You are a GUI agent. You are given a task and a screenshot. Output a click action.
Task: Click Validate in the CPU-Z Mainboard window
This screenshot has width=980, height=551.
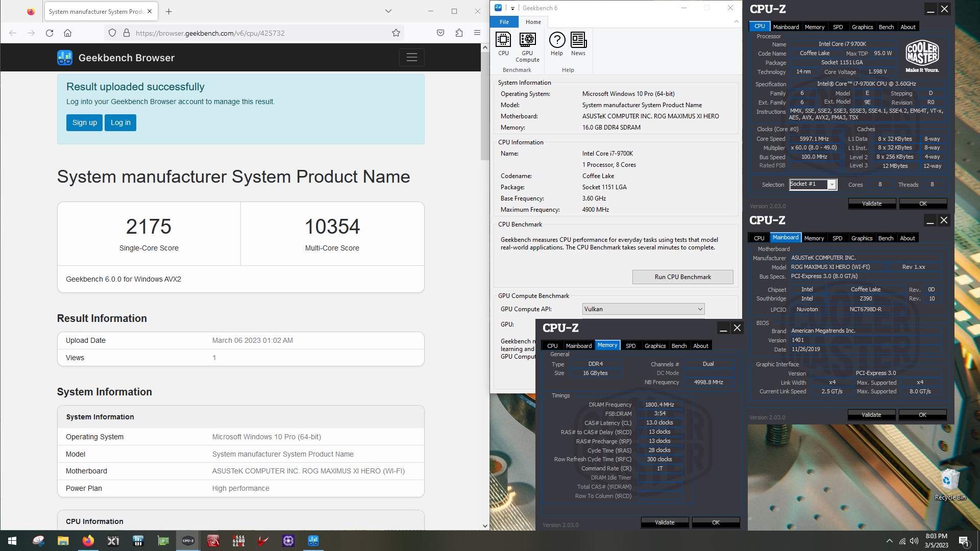pos(871,415)
